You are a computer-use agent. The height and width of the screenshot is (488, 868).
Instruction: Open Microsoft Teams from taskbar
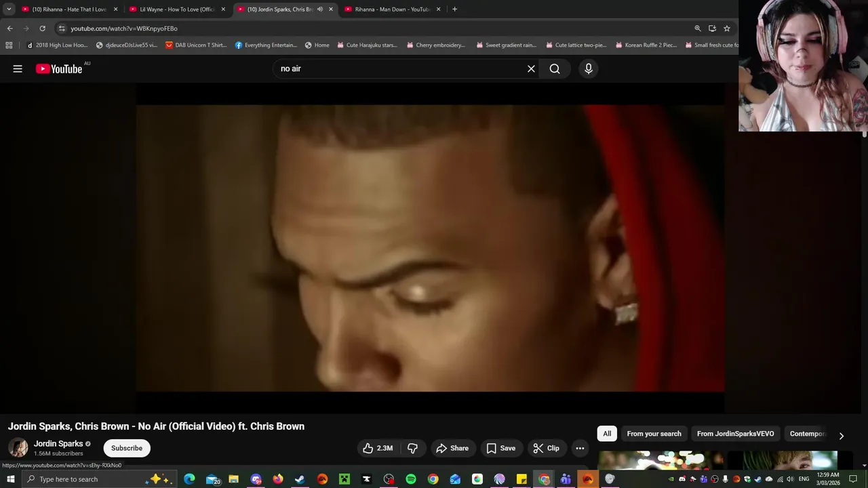566,479
